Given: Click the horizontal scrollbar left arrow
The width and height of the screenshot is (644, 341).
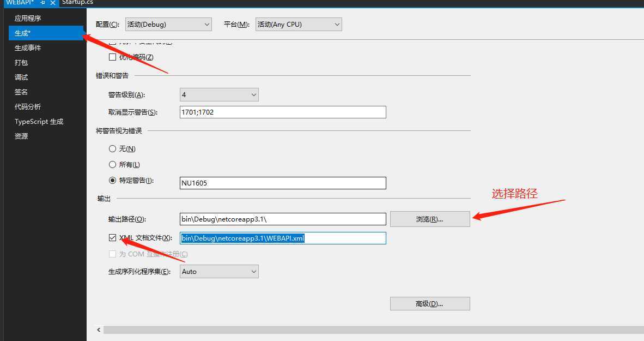Looking at the screenshot, I should (x=99, y=330).
